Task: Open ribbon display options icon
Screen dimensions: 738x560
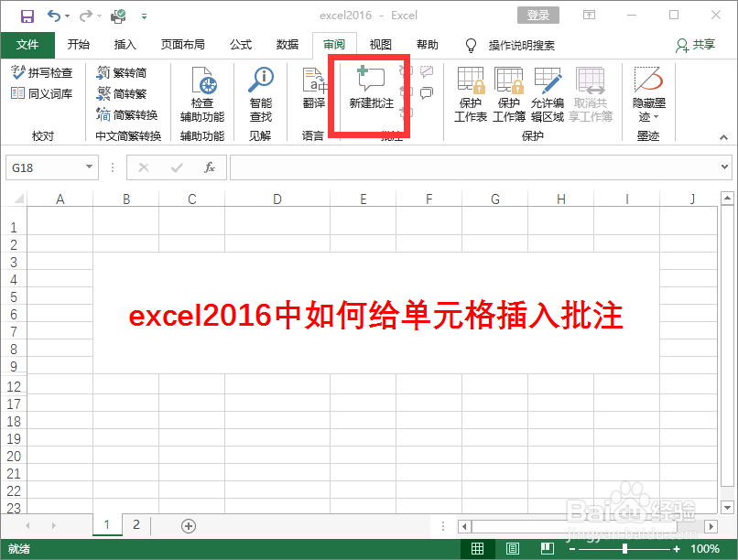Action: (x=589, y=16)
